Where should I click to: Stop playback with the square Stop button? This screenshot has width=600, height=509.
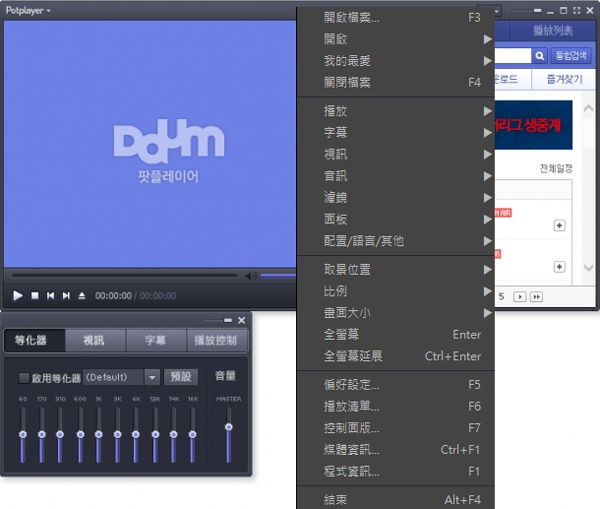tap(35, 295)
